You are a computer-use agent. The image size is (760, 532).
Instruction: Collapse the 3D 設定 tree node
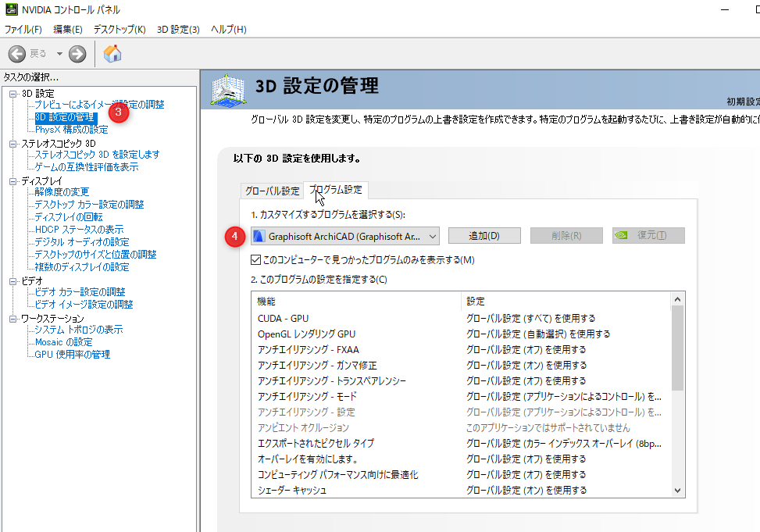13,94
